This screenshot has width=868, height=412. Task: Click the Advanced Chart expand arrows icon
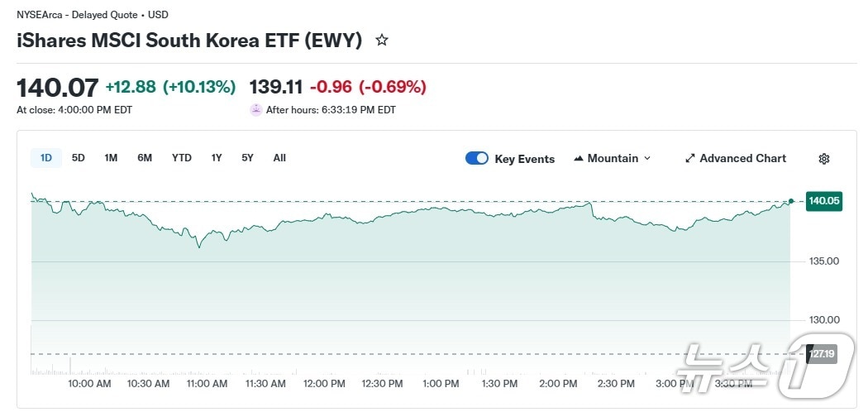tap(690, 159)
